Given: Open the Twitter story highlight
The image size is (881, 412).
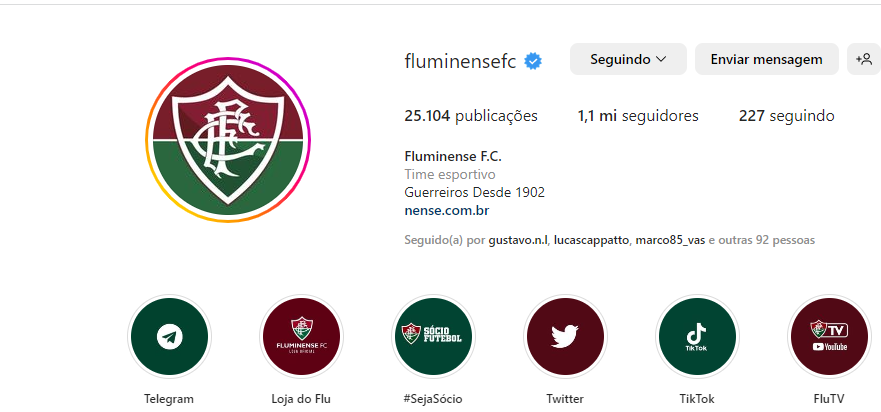Looking at the screenshot, I should tap(565, 337).
